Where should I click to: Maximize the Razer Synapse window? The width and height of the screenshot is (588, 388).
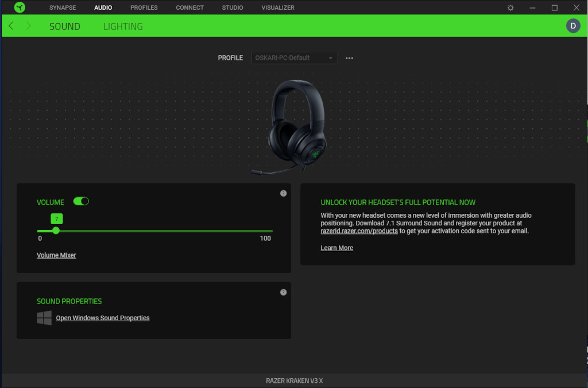coord(554,7)
